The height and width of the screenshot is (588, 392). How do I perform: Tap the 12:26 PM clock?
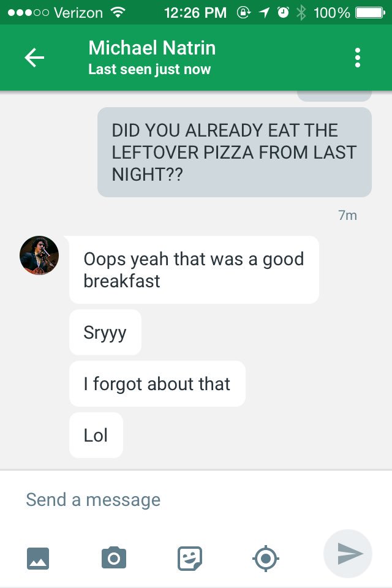[x=195, y=13]
